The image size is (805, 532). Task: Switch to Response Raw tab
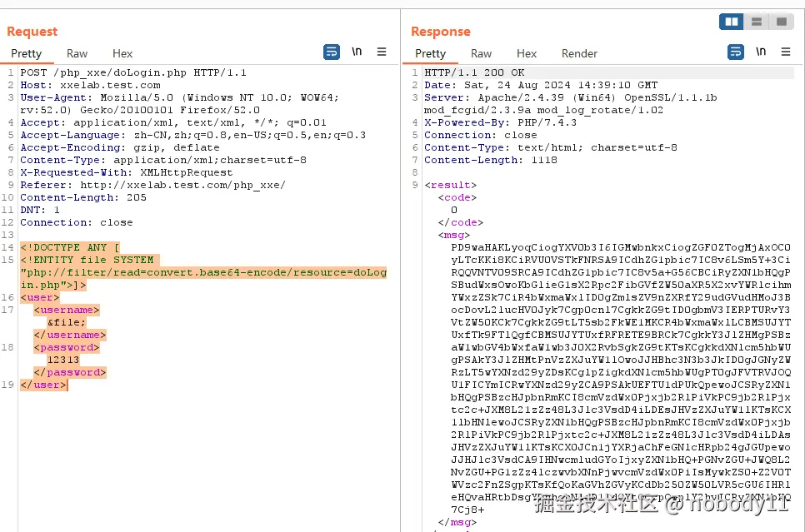481,53
